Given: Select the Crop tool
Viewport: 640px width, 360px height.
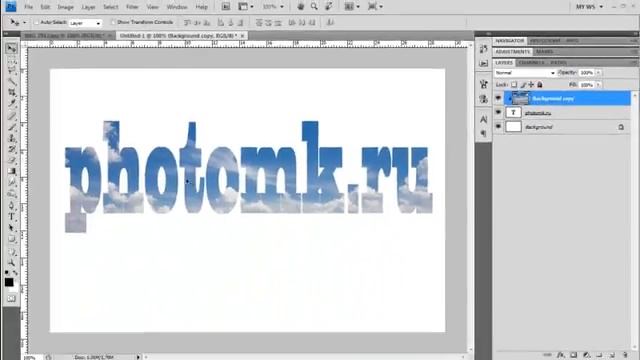Looking at the screenshot, I should click(x=11, y=93).
